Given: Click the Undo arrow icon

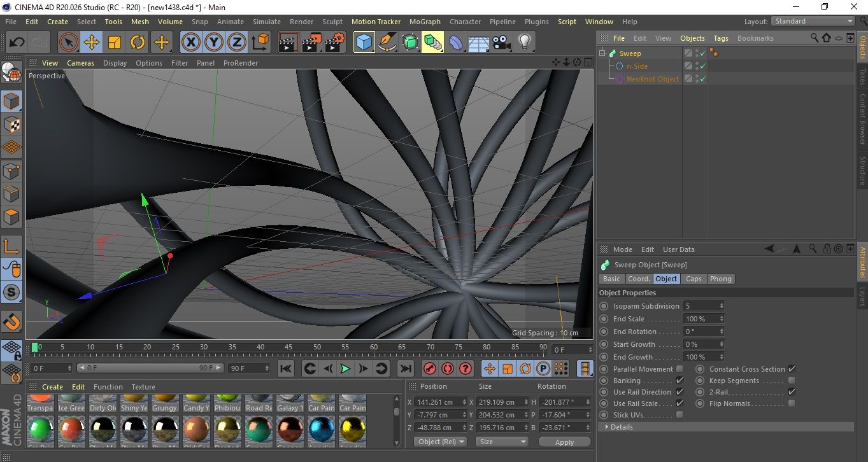Looking at the screenshot, I should (17, 43).
